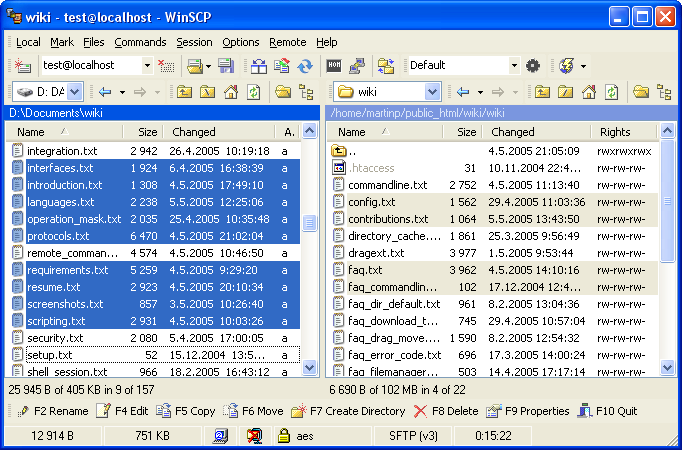Refresh the remote panel
This screenshot has width=682, height=450.
612,92
